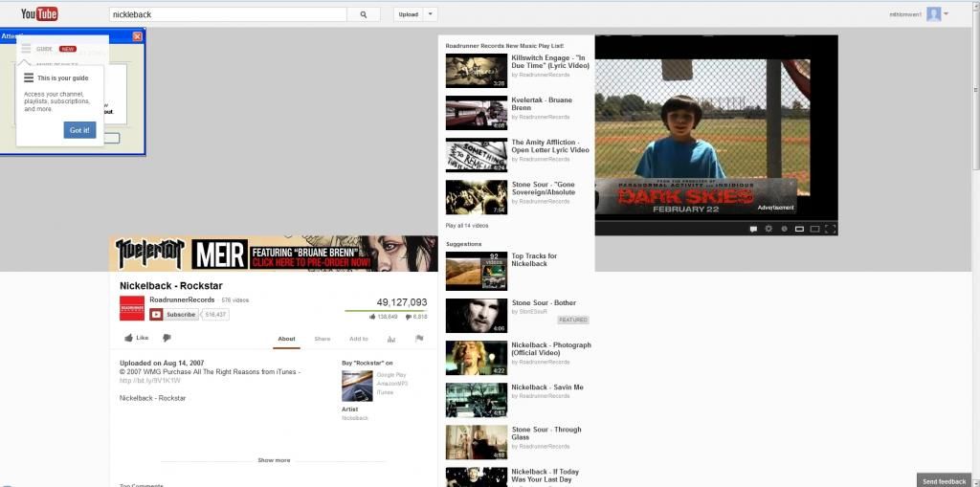Open Nickelback - Savin Me video
The height and width of the screenshot is (487, 980).
coord(546,387)
